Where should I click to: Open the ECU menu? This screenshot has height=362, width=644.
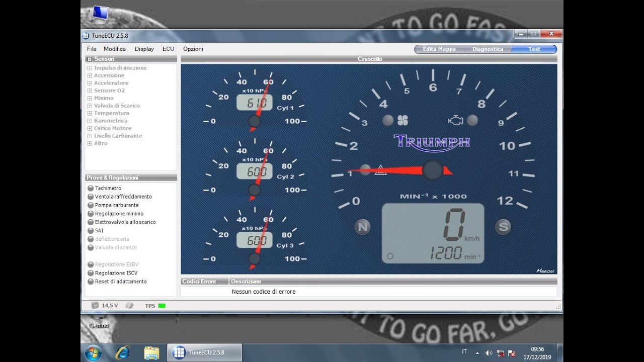tap(169, 49)
